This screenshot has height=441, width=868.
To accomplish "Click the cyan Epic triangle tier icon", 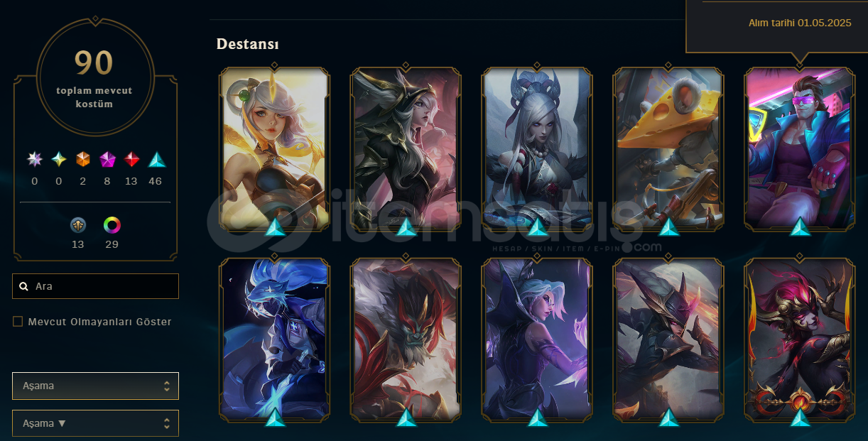I will [x=156, y=160].
